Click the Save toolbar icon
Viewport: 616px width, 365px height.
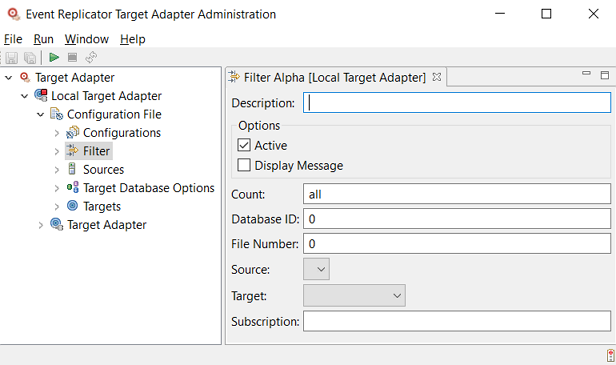(11, 58)
